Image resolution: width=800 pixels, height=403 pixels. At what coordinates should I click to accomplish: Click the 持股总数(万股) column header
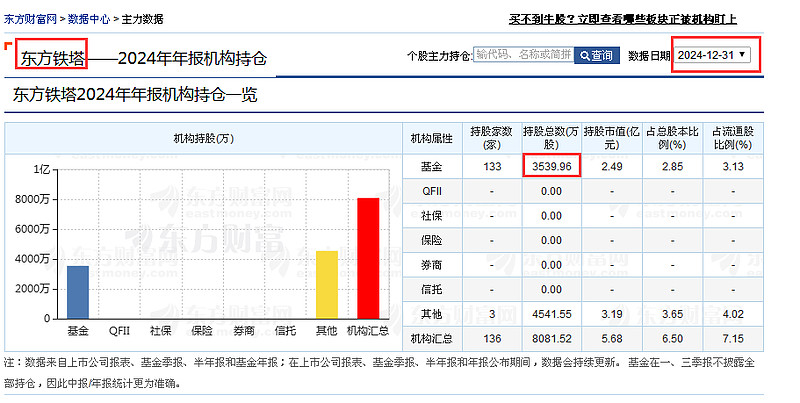pyautogui.click(x=552, y=138)
